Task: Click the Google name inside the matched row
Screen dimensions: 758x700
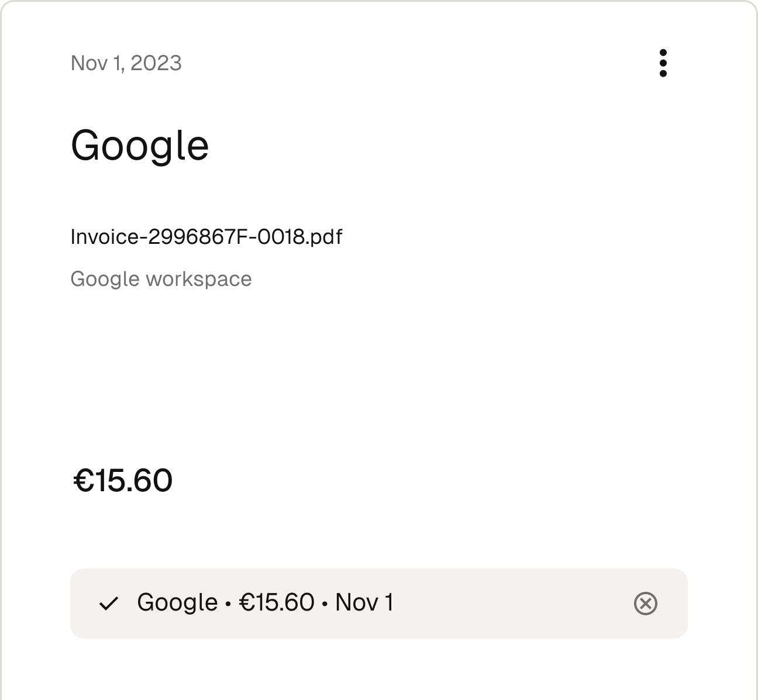Action: tap(177, 602)
